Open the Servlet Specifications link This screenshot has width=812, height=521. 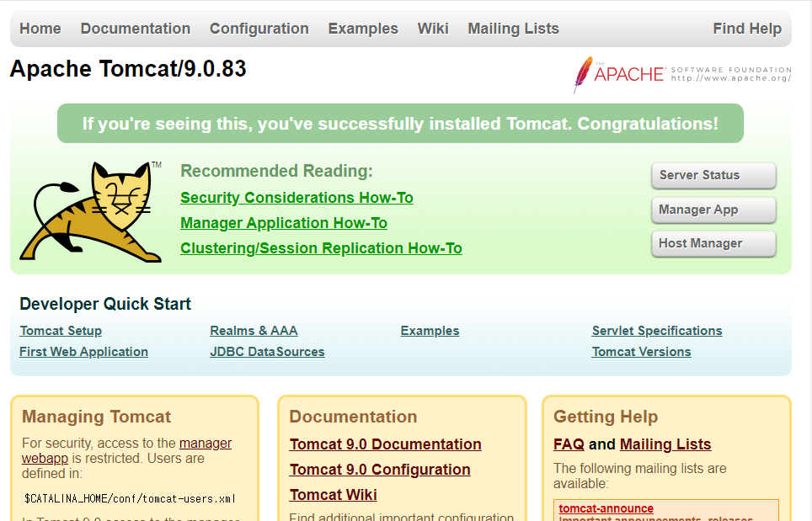click(657, 331)
